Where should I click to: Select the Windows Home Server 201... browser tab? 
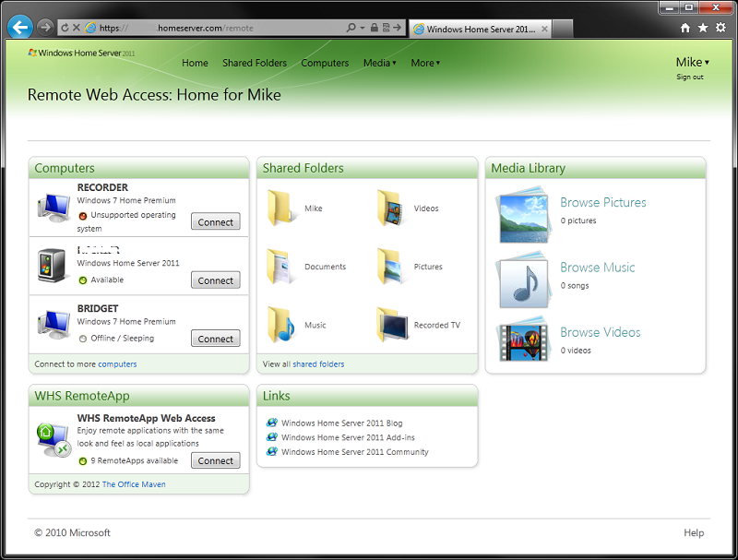coord(480,29)
